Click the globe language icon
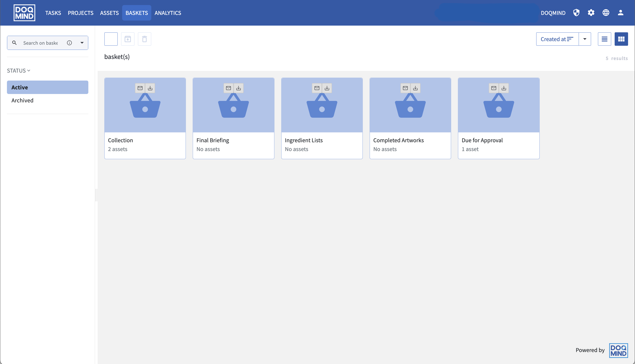Viewport: 635px width, 364px height. pos(606,13)
